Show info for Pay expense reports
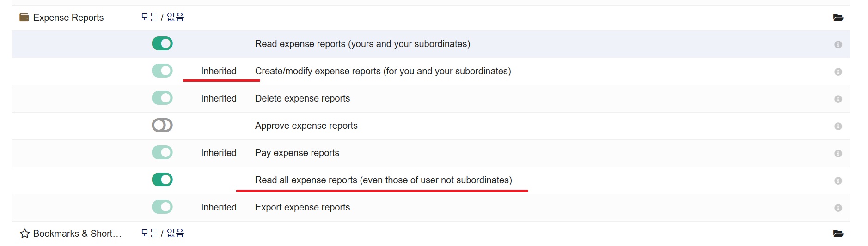The image size is (868, 246). coord(838,153)
